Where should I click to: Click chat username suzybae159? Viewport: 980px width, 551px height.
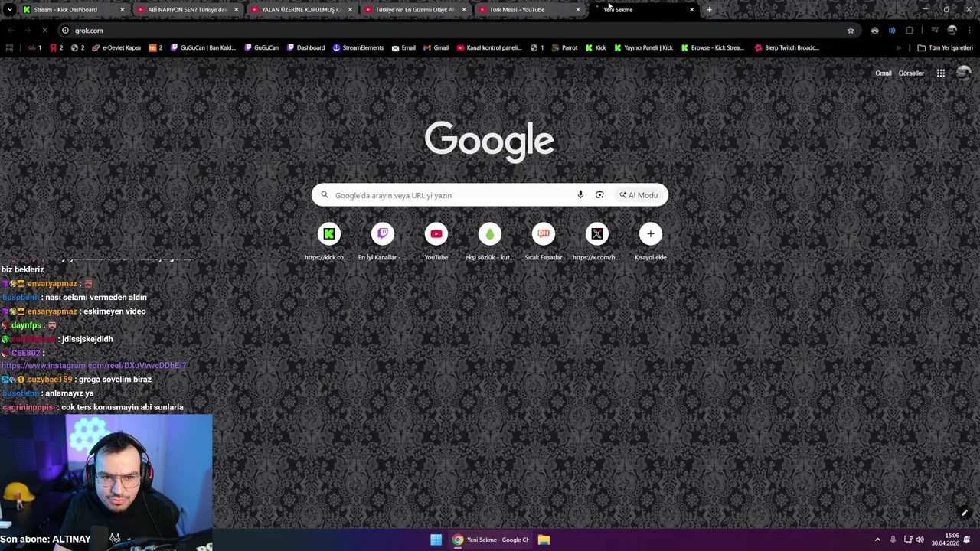point(50,380)
